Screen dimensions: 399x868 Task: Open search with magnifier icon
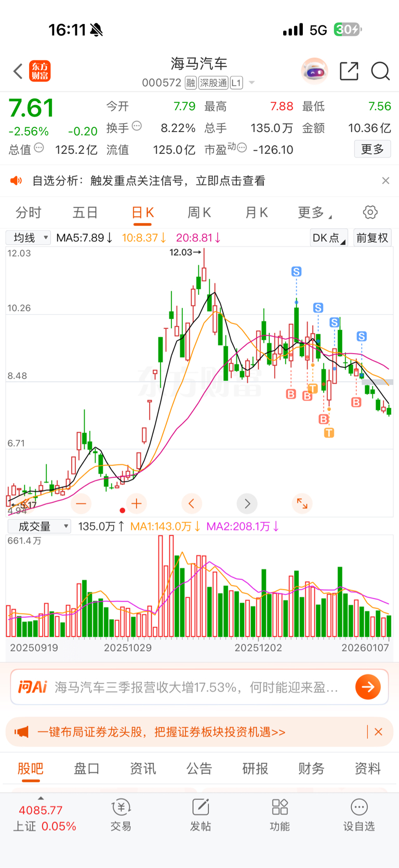(x=380, y=71)
